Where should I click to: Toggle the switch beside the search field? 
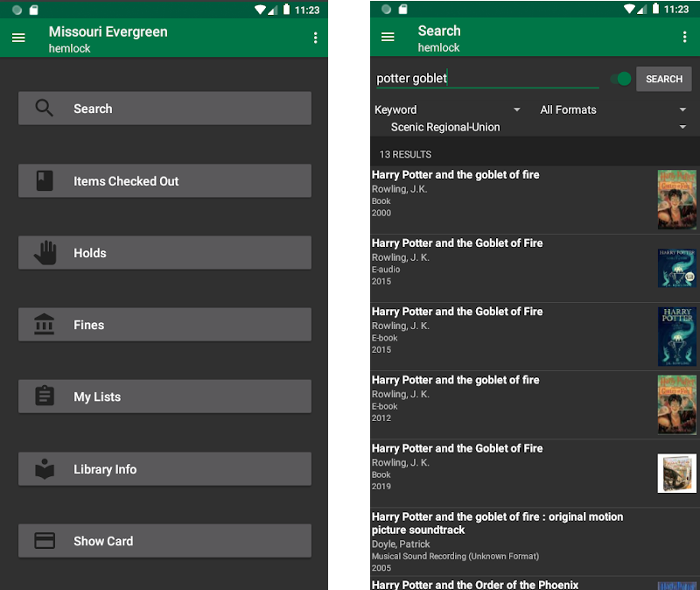tap(620, 79)
